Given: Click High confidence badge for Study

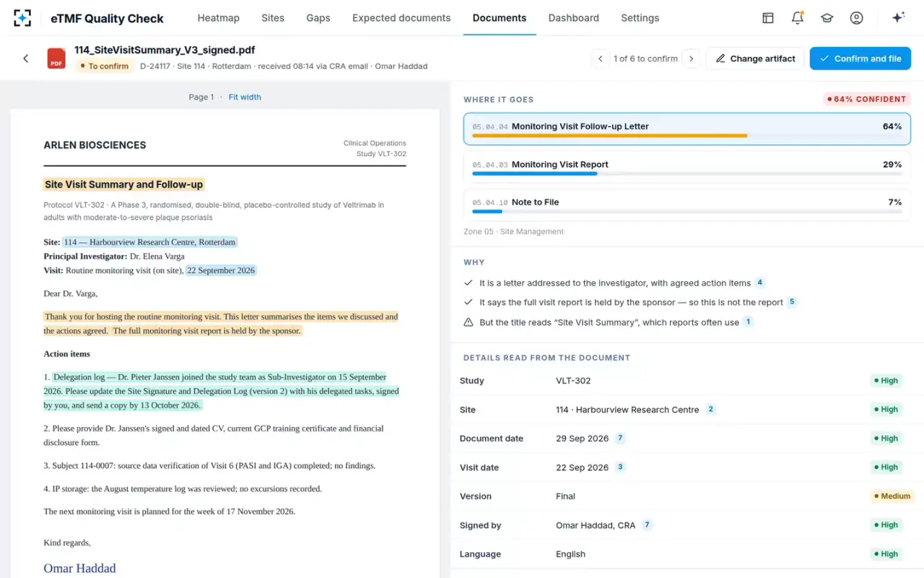Looking at the screenshot, I should [886, 380].
